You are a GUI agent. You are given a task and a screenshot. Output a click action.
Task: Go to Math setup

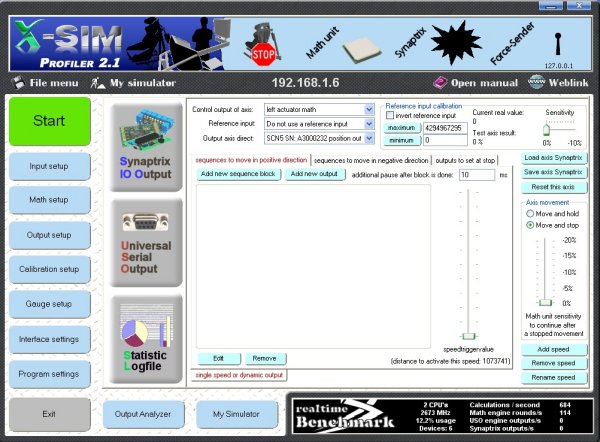[49, 200]
